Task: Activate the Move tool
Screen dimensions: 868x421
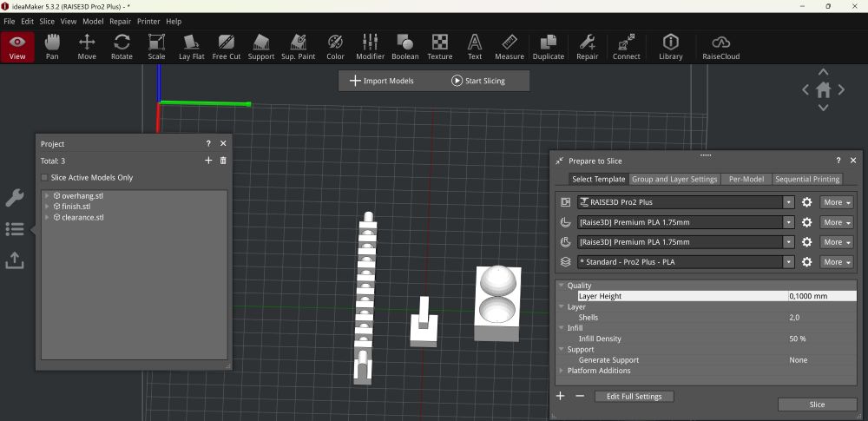Action: tap(87, 47)
